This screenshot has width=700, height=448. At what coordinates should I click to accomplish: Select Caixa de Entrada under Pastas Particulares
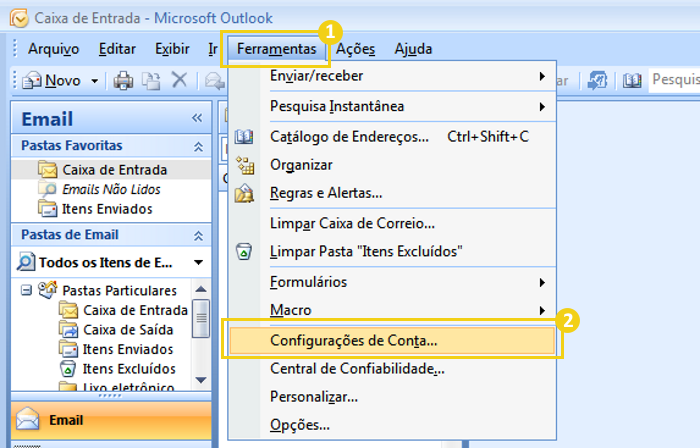point(135,310)
